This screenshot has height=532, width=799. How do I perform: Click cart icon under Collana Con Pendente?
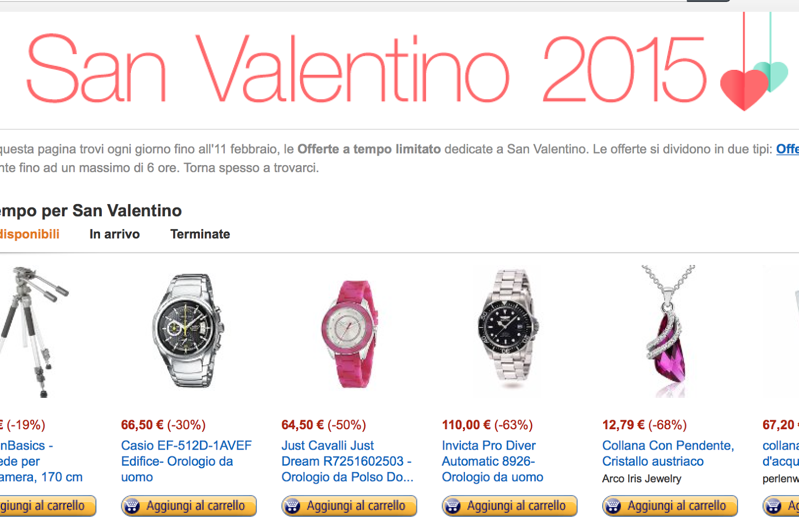coord(613,506)
